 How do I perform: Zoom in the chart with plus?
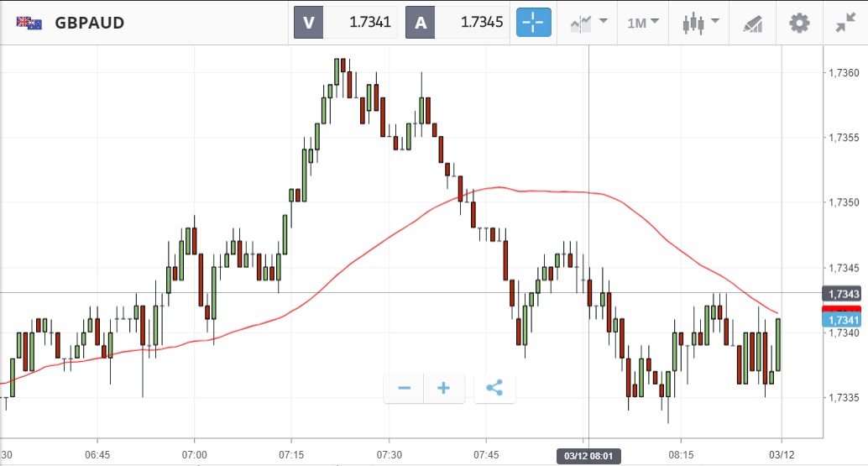444,388
